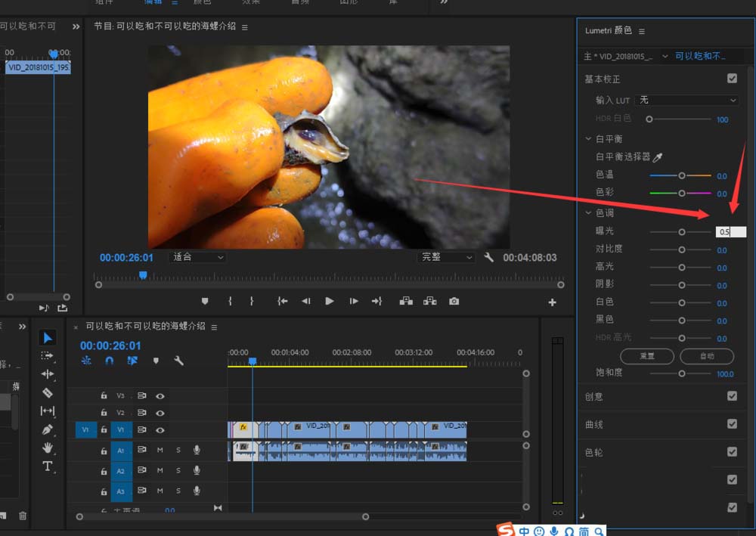Viewport: 756px width, 536px height.
Task: Toggle timeline snap magnet icon
Action: coord(110,361)
